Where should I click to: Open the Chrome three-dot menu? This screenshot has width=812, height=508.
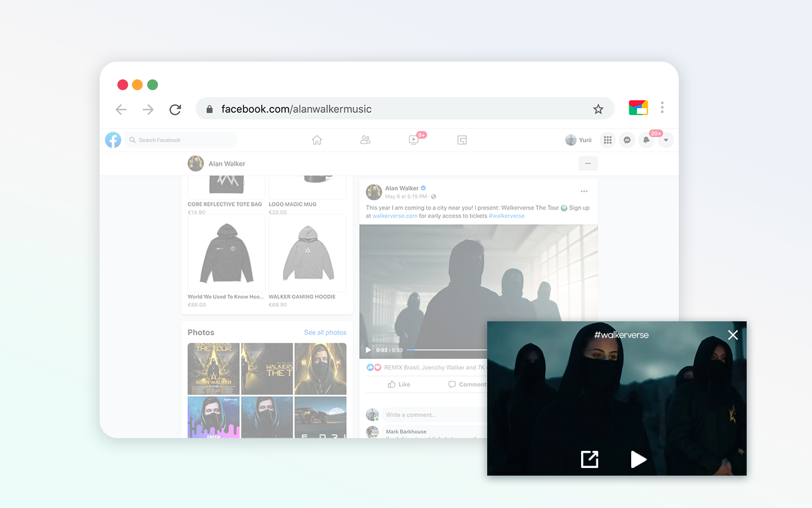tap(662, 107)
